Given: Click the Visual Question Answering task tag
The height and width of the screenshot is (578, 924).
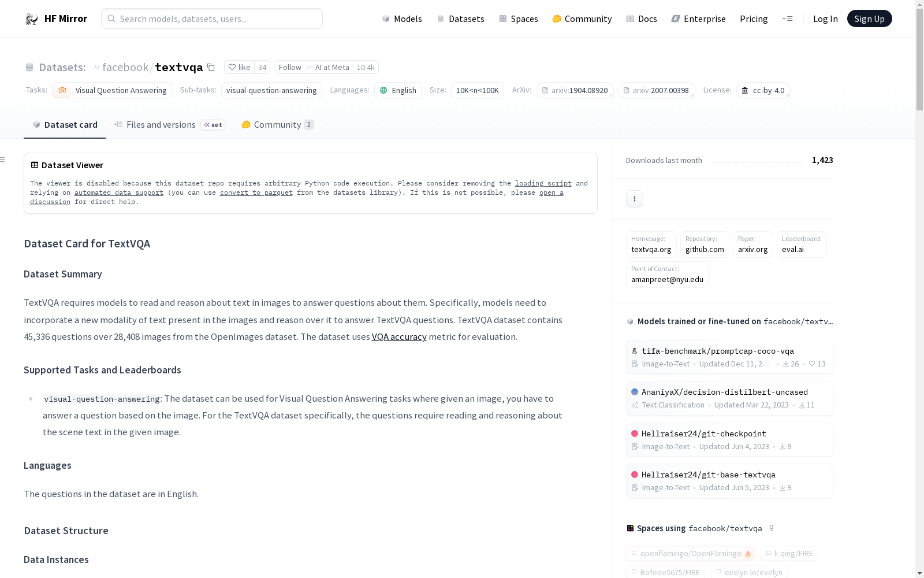Looking at the screenshot, I should click(x=112, y=90).
